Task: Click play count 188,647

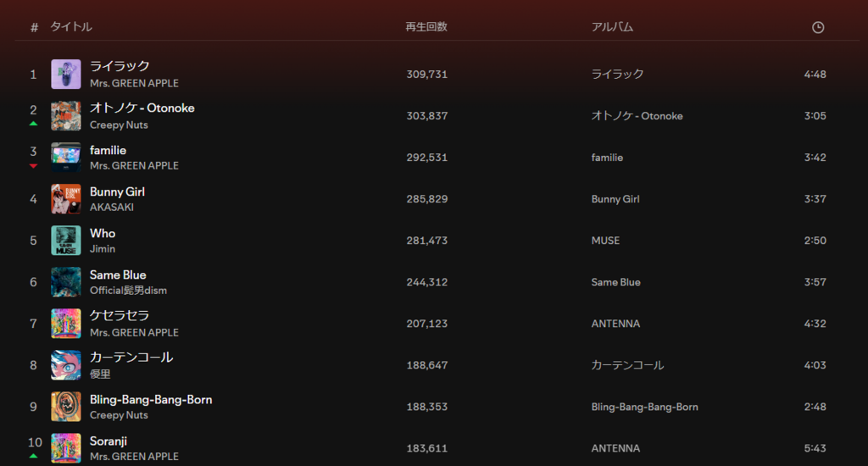Action: [x=427, y=364]
